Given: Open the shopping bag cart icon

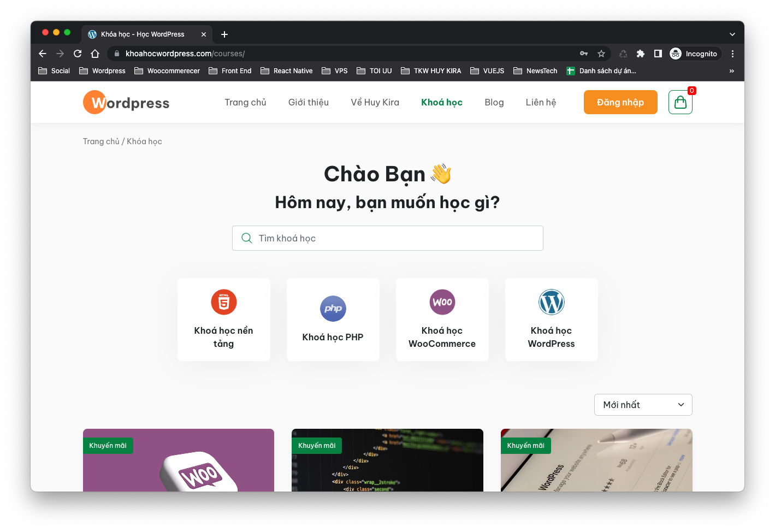Looking at the screenshot, I should pos(680,102).
